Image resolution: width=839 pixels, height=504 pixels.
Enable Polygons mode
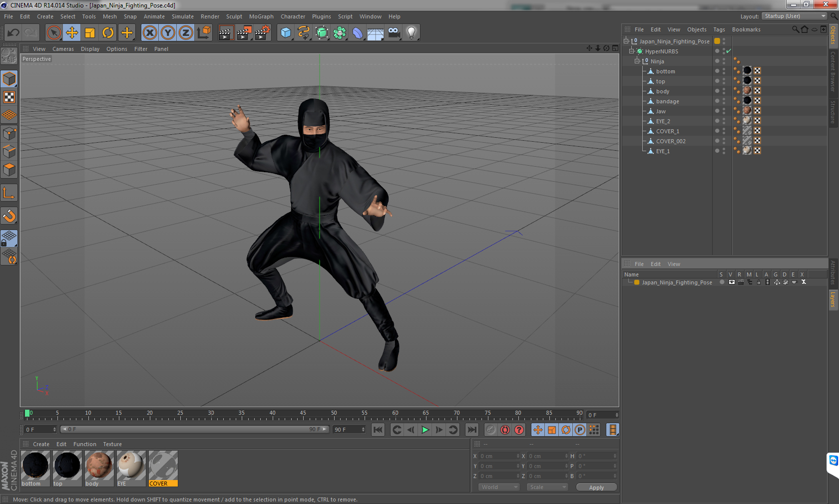point(9,170)
